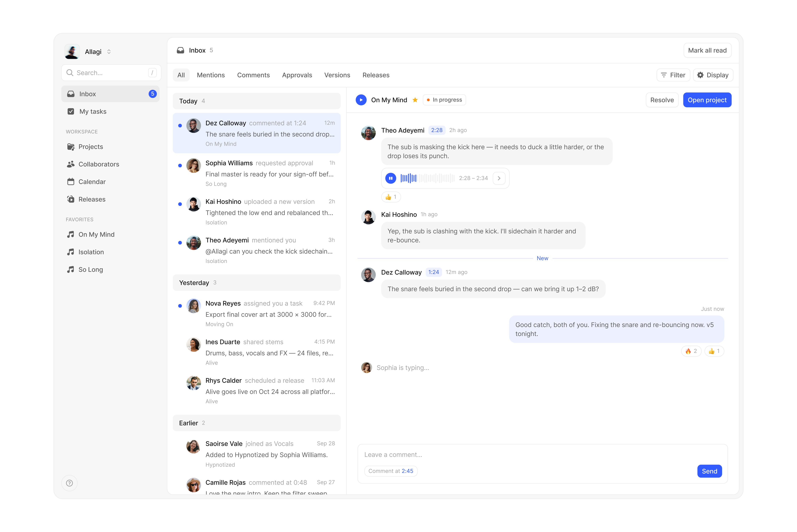Select the All tab

point(181,75)
